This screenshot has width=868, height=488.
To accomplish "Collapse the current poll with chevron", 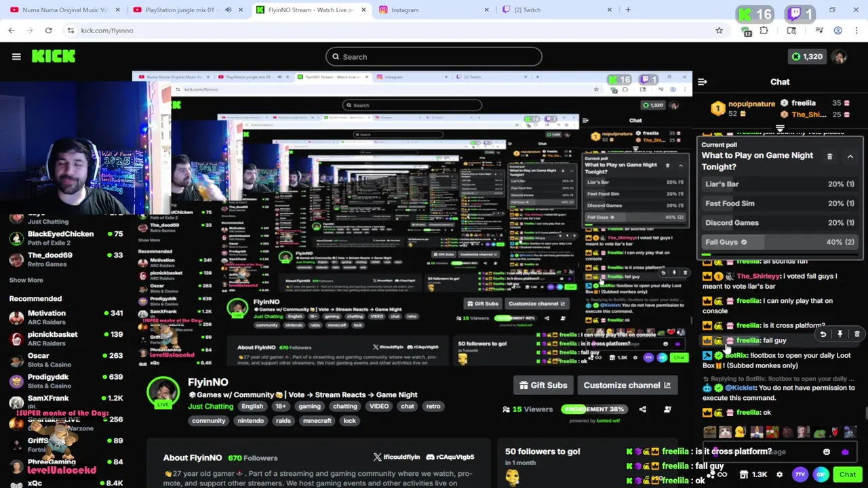I will coord(850,157).
